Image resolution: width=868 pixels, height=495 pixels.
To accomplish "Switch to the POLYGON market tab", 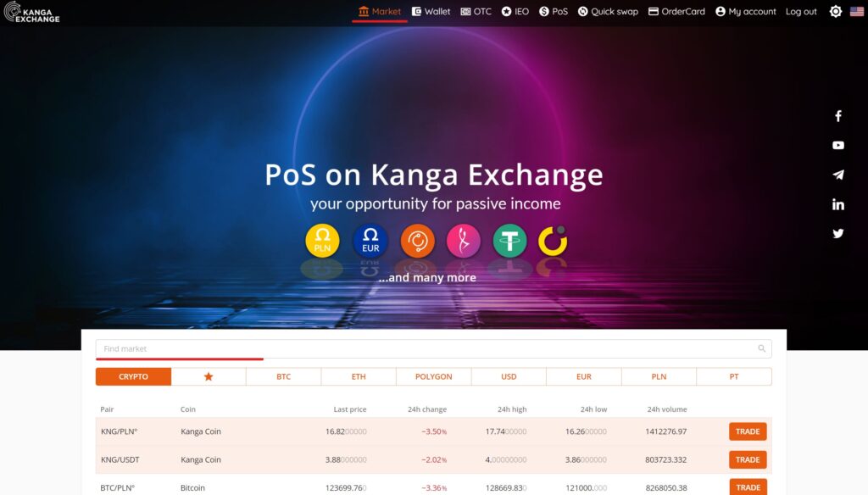I will (x=433, y=376).
